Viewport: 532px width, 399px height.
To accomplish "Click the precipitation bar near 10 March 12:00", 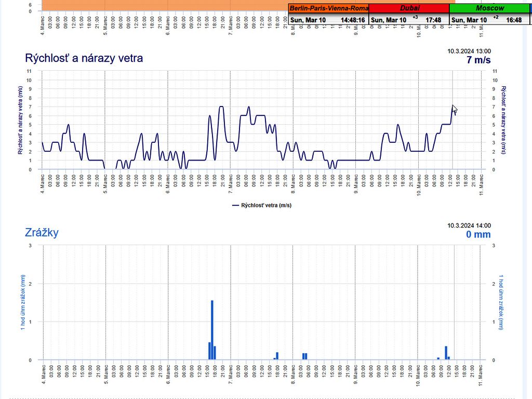I will (x=446, y=353).
